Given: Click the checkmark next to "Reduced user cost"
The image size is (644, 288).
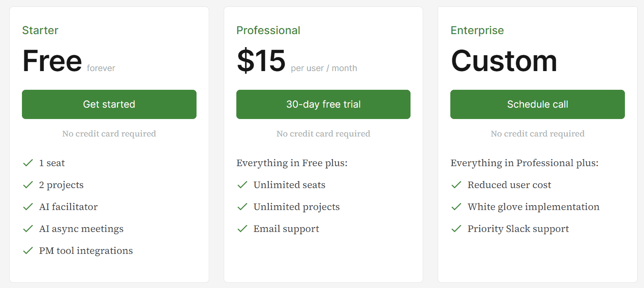Looking at the screenshot, I should tap(456, 185).
